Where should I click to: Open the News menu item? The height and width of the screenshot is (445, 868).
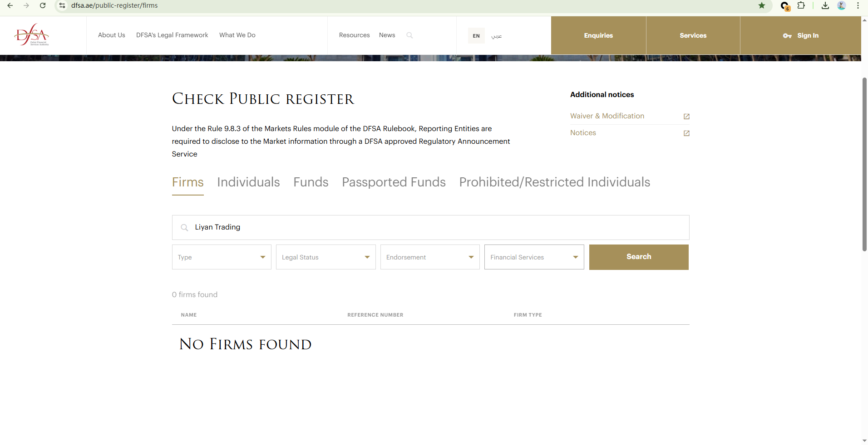click(387, 35)
